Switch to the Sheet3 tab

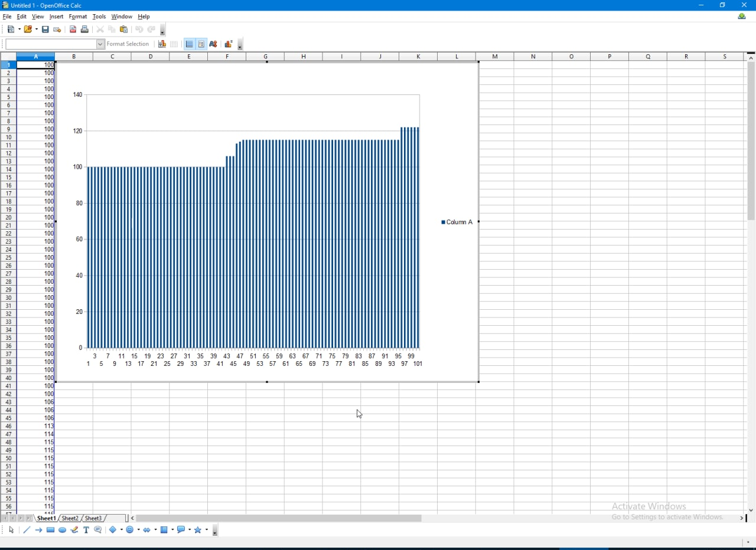tap(93, 518)
